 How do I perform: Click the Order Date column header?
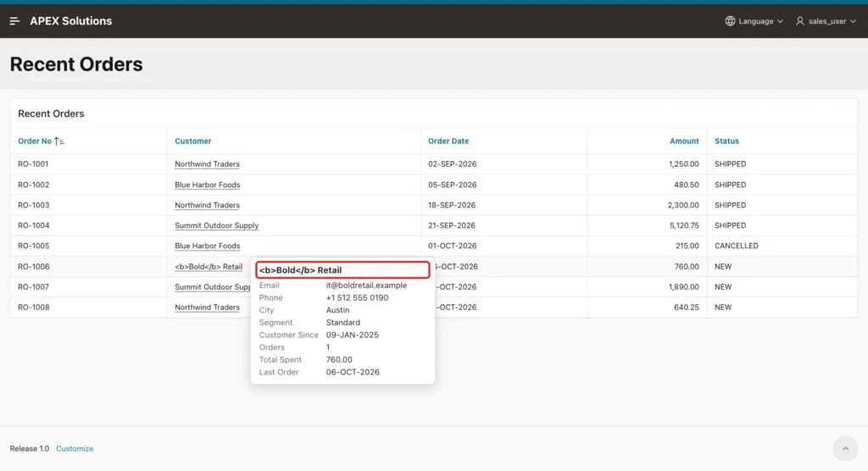[x=448, y=141]
